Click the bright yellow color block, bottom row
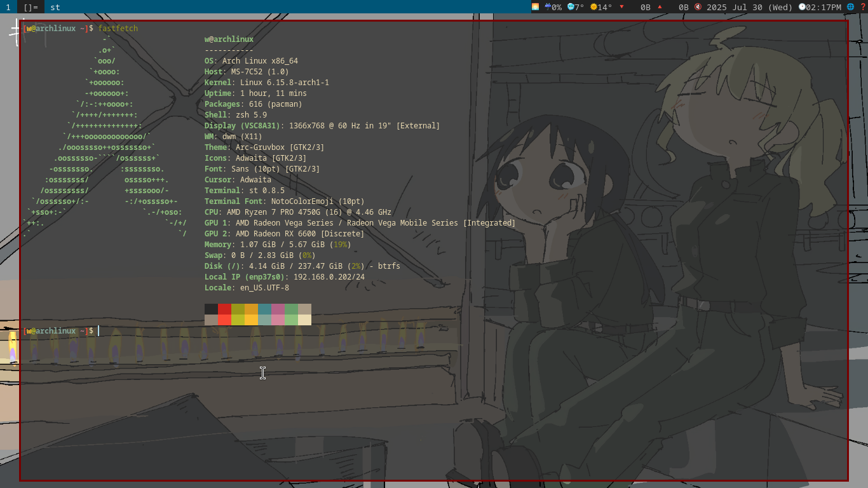868x488 pixels. [x=251, y=320]
